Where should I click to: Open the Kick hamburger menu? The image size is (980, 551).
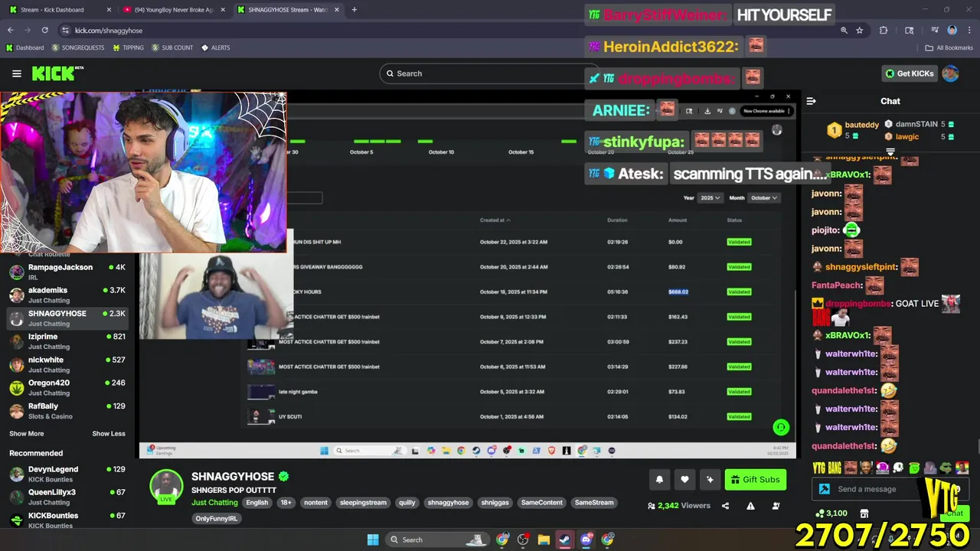17,73
